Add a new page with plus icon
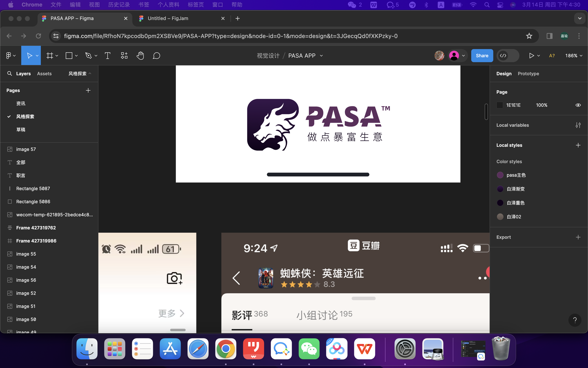 pyautogui.click(x=88, y=90)
